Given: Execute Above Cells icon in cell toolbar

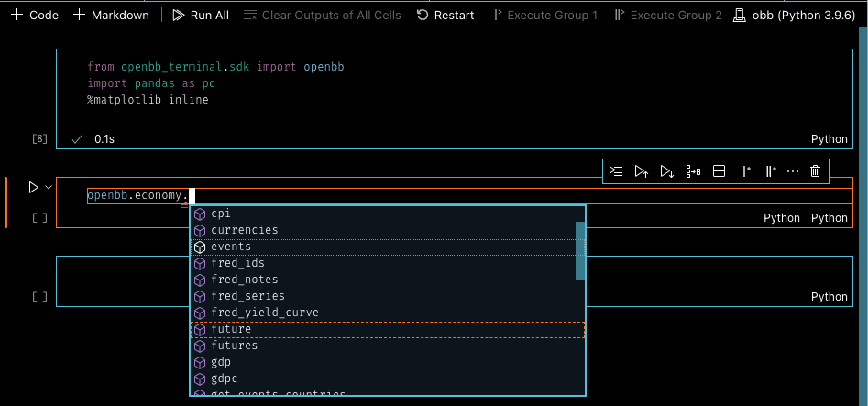Looking at the screenshot, I should coord(642,171).
